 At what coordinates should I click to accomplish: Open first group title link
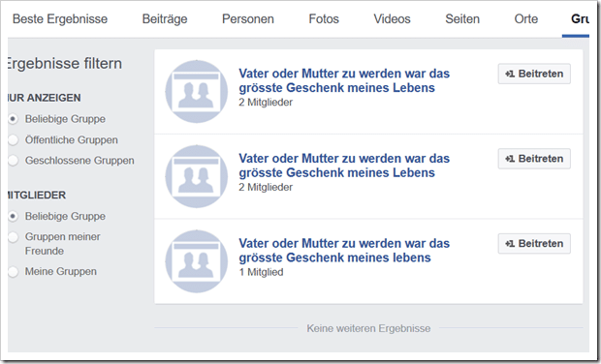click(344, 80)
